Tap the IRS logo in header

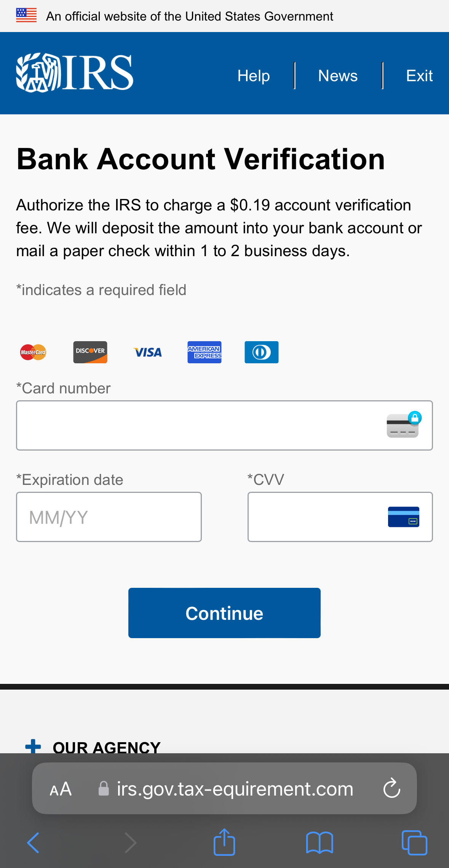pyautogui.click(x=75, y=72)
